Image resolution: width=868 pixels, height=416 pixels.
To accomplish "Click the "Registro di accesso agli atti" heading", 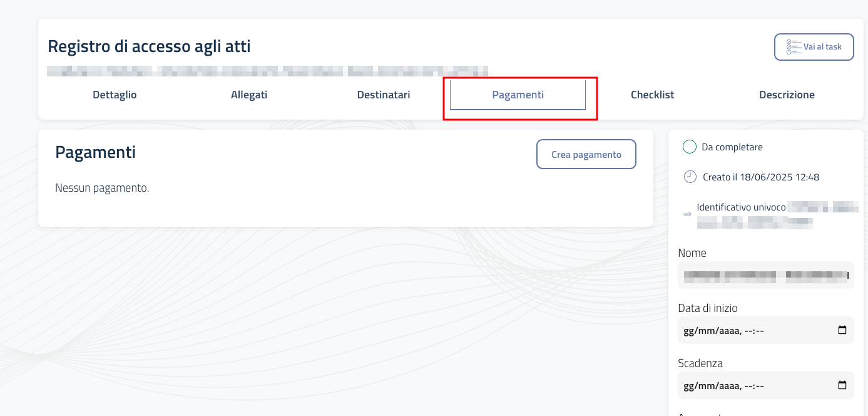I will click(x=148, y=46).
